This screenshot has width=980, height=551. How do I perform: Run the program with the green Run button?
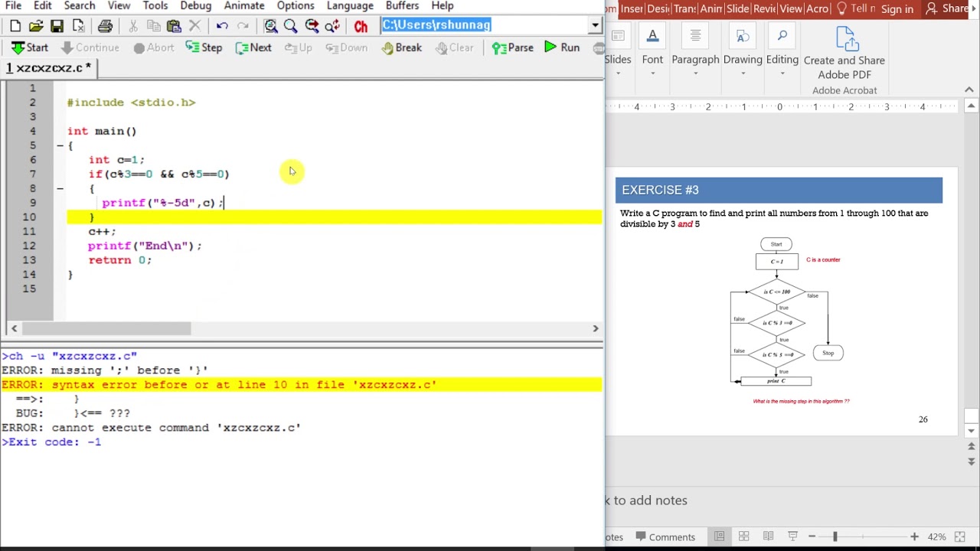[x=562, y=47]
